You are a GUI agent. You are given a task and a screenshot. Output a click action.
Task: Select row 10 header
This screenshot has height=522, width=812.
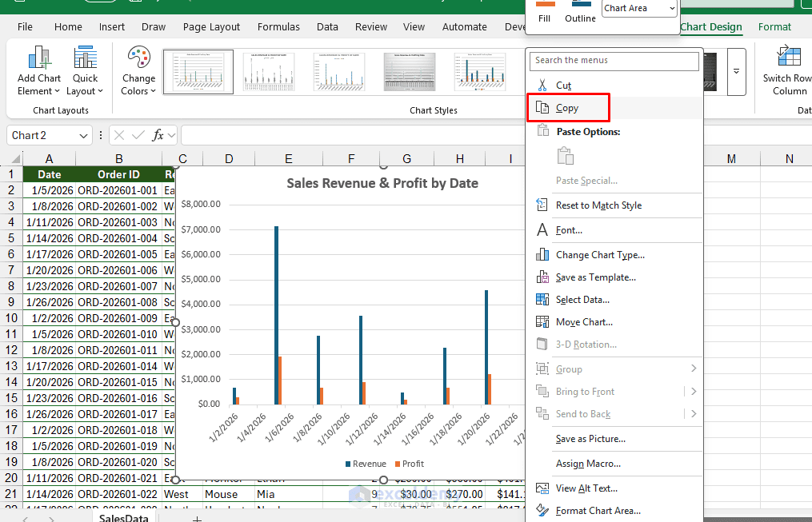tap(11, 318)
